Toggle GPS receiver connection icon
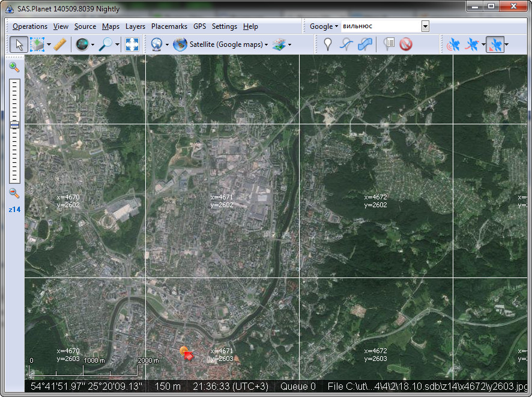The image size is (532, 397). click(453, 44)
